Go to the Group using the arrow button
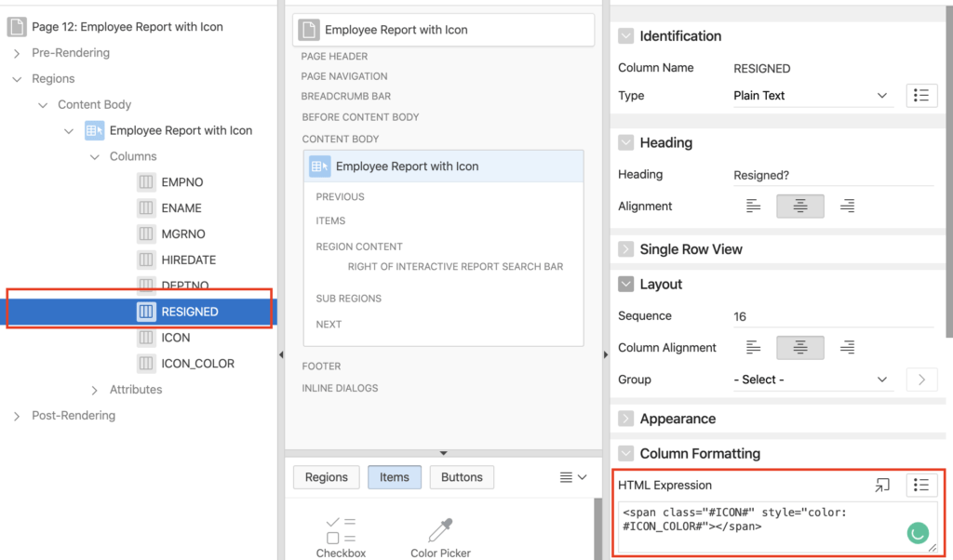 [x=921, y=380]
